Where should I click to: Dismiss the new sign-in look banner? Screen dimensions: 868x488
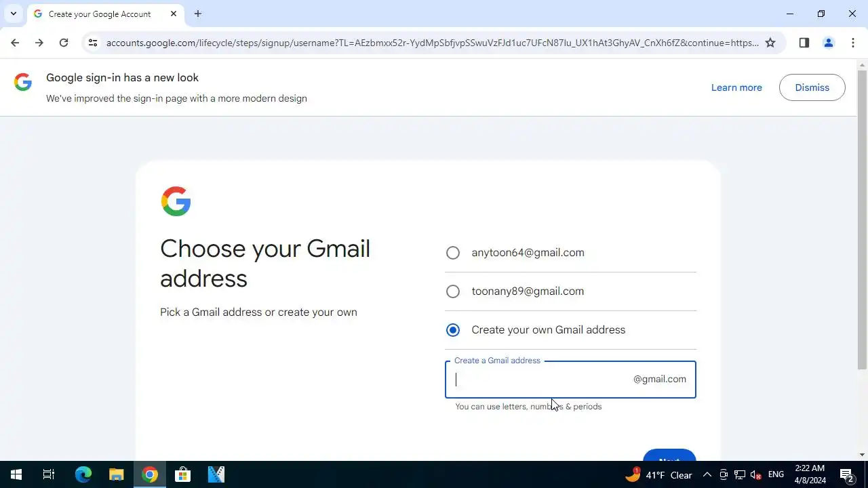[812, 87]
